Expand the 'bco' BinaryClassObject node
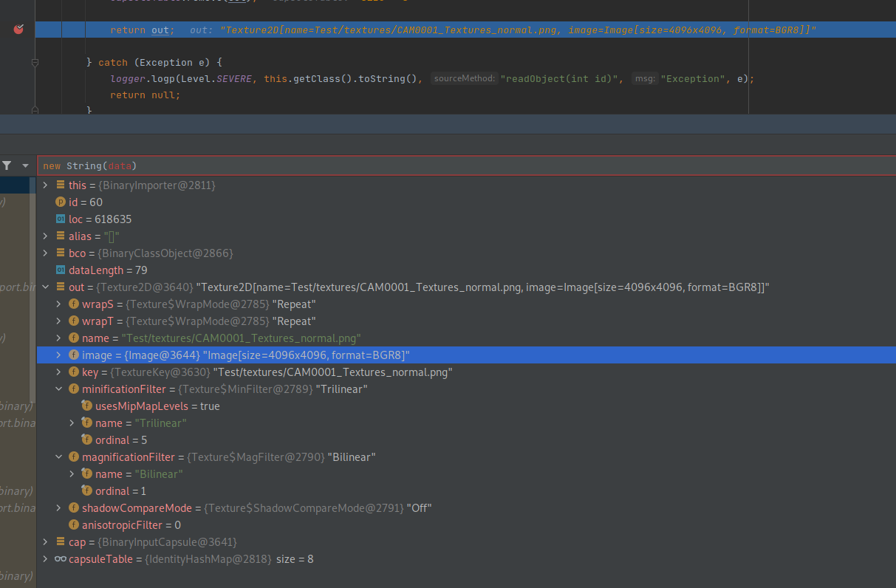The image size is (896, 588). (46, 253)
